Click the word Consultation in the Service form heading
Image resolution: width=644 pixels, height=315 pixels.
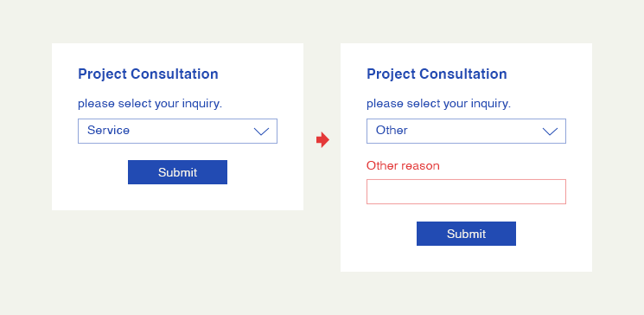pyautogui.click(x=175, y=74)
